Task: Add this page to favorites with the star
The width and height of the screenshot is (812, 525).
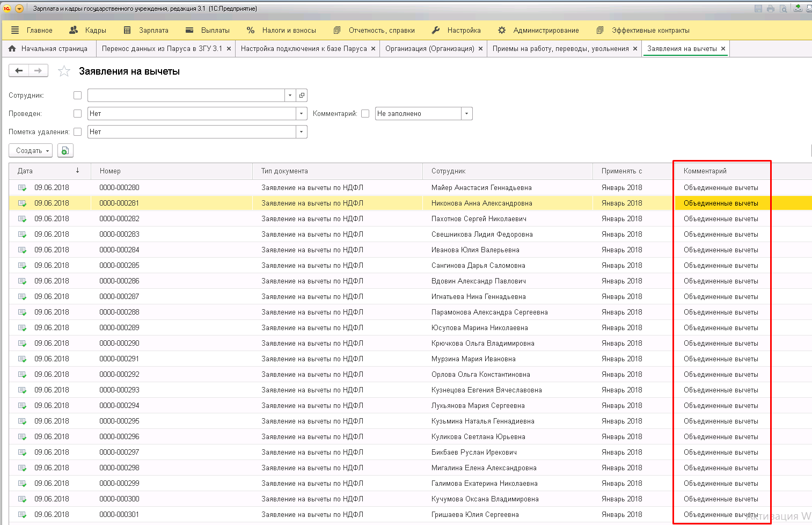Action: tap(64, 71)
